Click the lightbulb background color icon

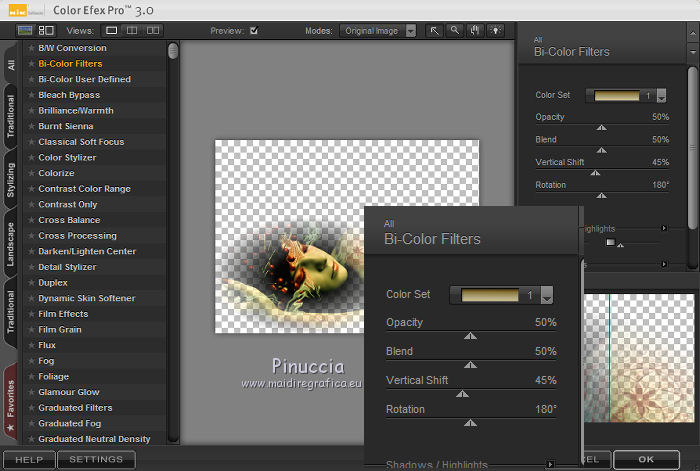coord(496,31)
